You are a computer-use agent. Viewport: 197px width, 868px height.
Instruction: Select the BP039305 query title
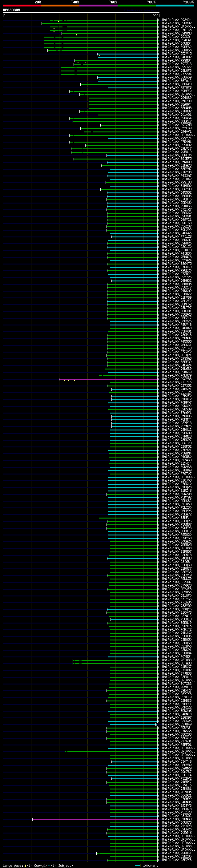tap(11, 10)
